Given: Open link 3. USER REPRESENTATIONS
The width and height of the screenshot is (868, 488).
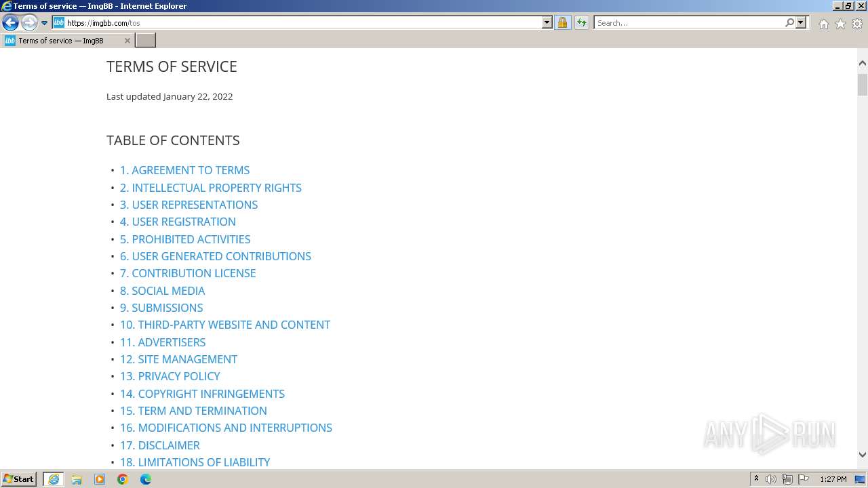Looking at the screenshot, I should click(189, 205).
